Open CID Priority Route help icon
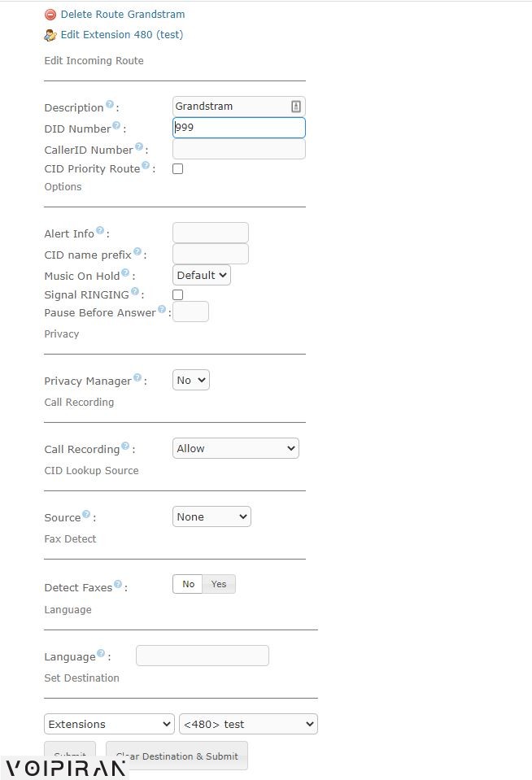 point(146,165)
